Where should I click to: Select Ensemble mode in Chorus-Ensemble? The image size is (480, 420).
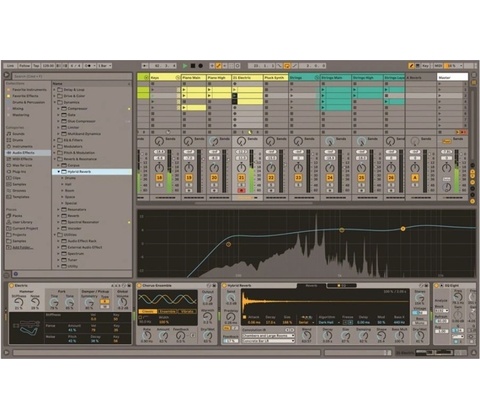coord(168,311)
